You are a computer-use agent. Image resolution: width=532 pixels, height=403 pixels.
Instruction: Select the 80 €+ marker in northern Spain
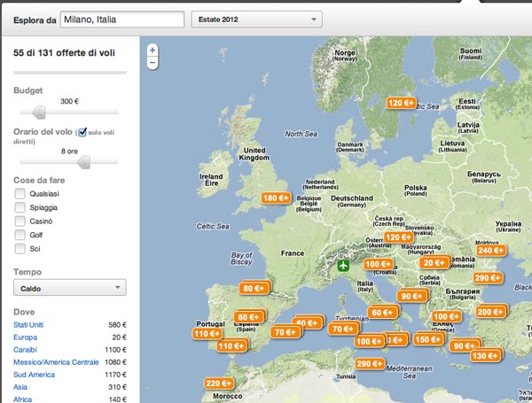(x=254, y=289)
